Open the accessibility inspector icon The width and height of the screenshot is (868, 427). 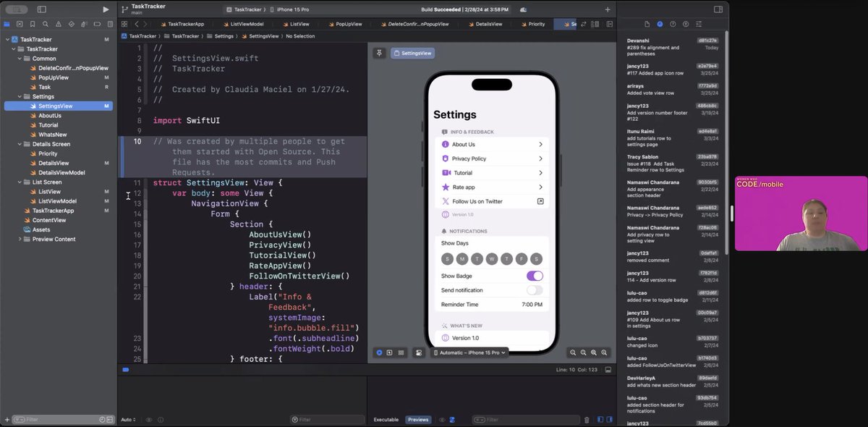coord(684,24)
